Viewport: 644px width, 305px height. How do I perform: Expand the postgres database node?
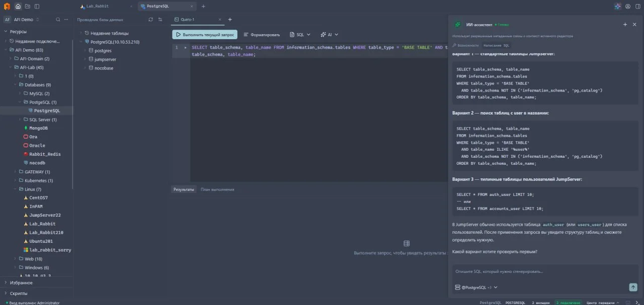point(85,51)
